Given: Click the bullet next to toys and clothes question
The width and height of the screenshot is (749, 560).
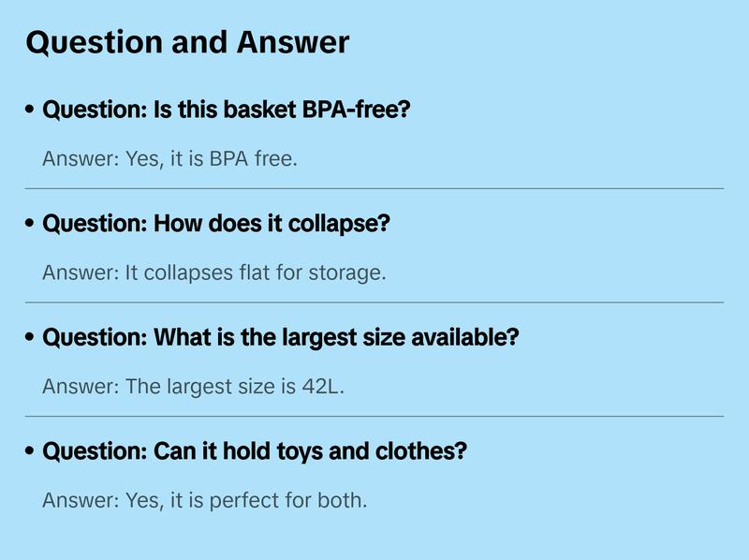Looking at the screenshot, I should 31,452.
